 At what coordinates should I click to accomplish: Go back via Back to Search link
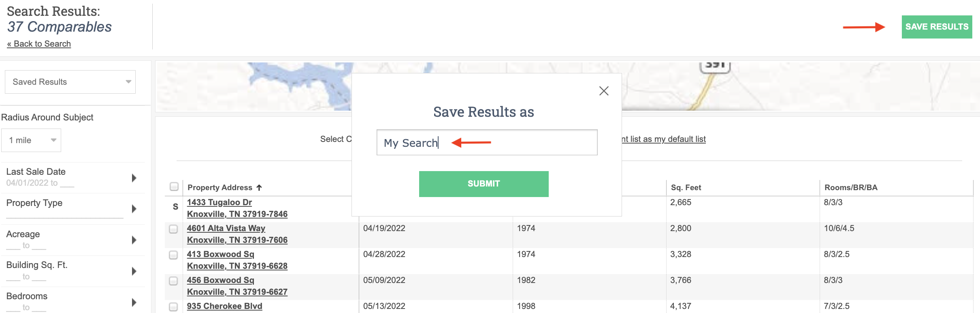click(39, 44)
